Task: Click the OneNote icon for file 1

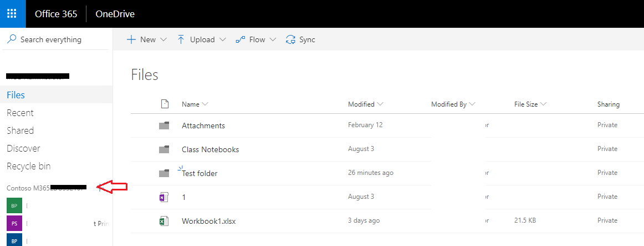Action: tap(164, 197)
